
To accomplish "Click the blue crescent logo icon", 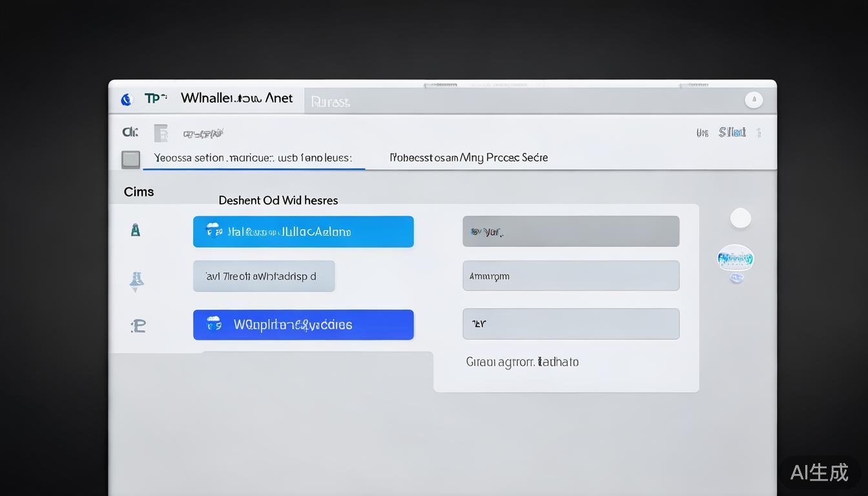I will (x=127, y=99).
